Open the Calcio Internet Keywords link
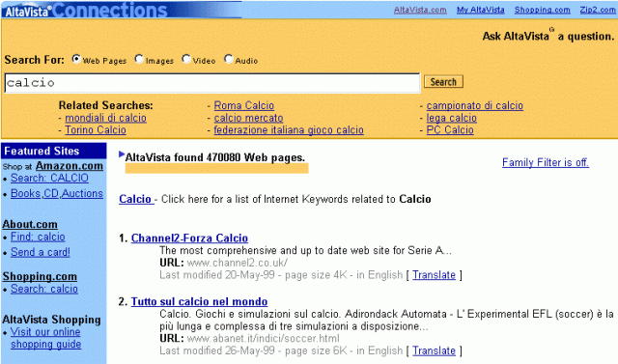The height and width of the screenshot is (364, 618). pyautogui.click(x=135, y=199)
